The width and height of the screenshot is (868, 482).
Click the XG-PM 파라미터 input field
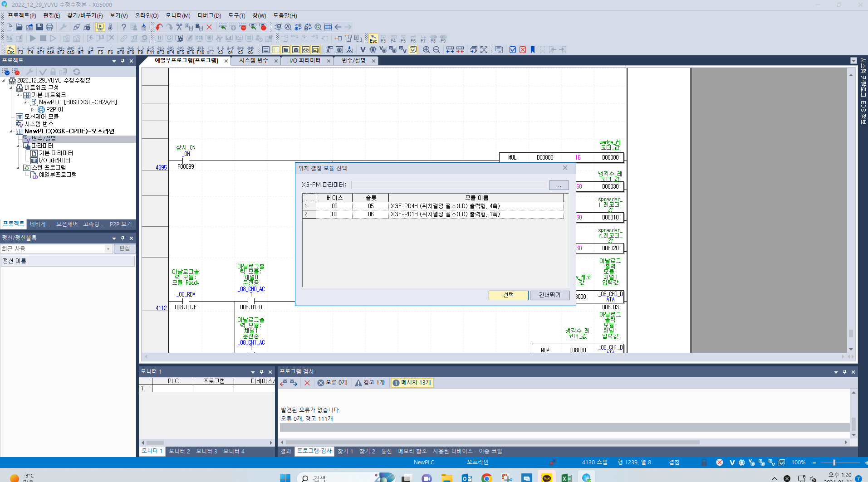coord(449,185)
